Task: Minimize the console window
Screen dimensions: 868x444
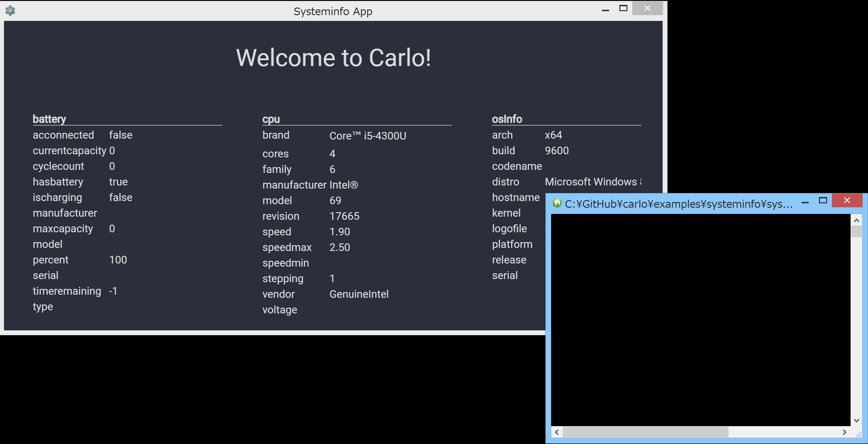Action: pos(805,202)
